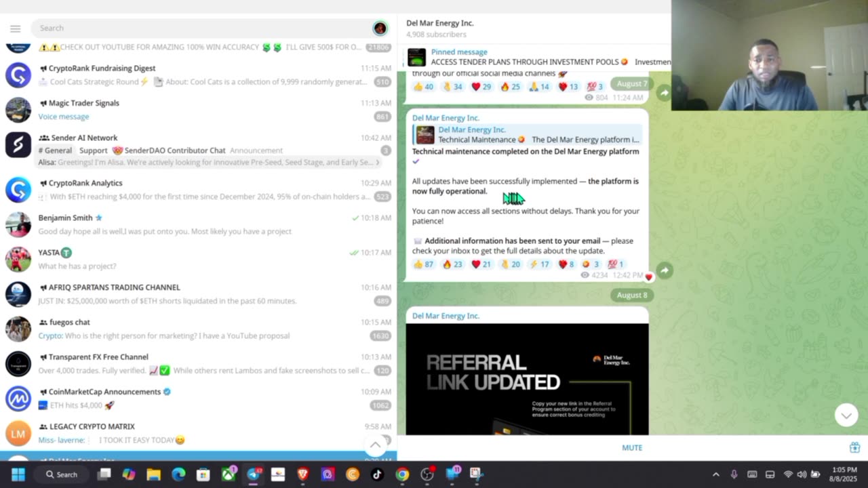Click Magic Trader Signals avatar
868x488 pixels.
click(x=18, y=110)
